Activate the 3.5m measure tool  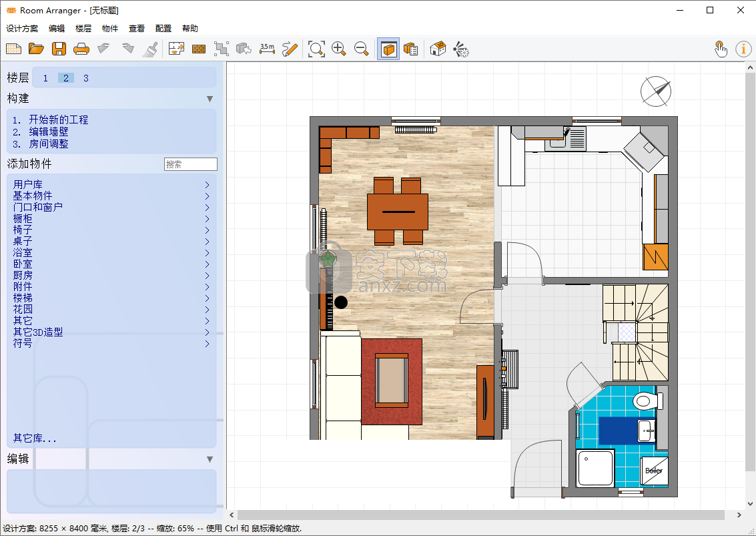(x=267, y=49)
